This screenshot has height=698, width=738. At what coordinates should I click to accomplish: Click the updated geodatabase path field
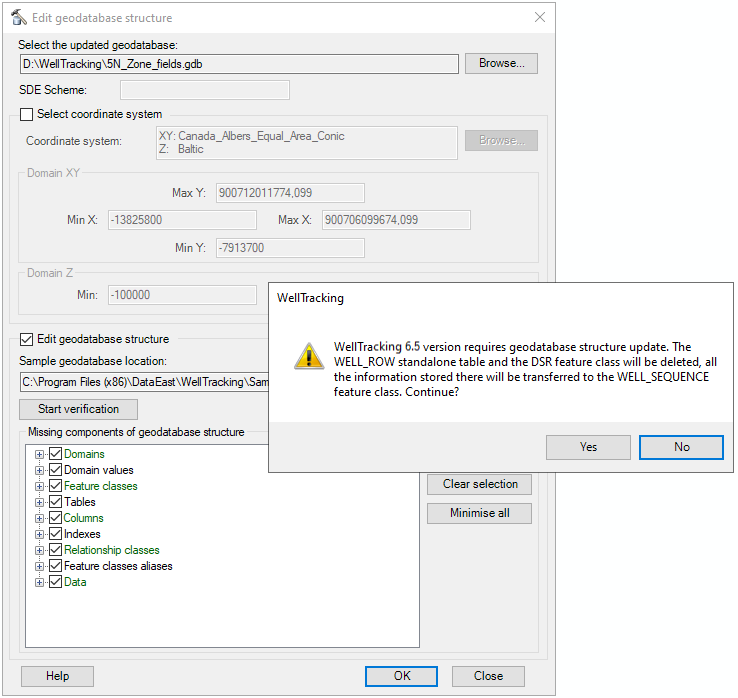(239, 64)
